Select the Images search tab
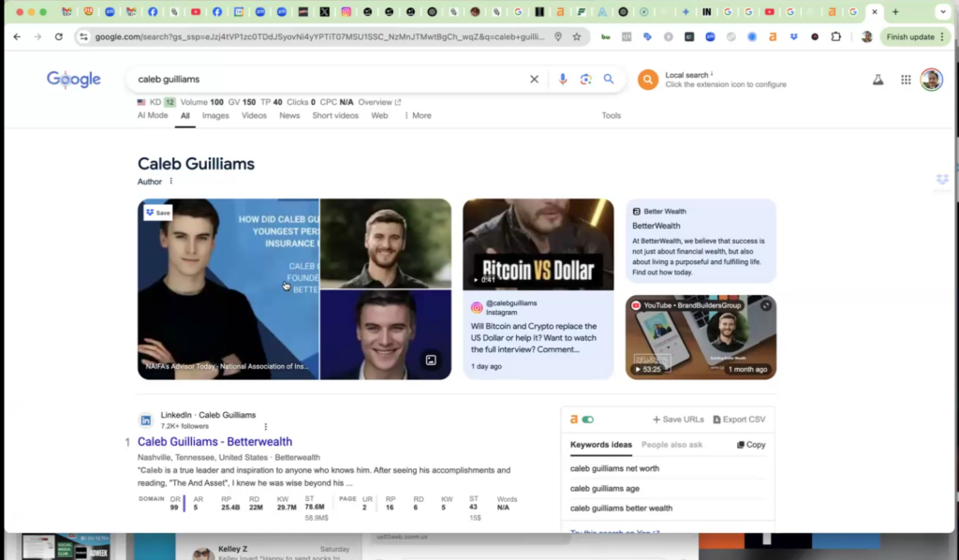This screenshot has width=959, height=560. 215,115
